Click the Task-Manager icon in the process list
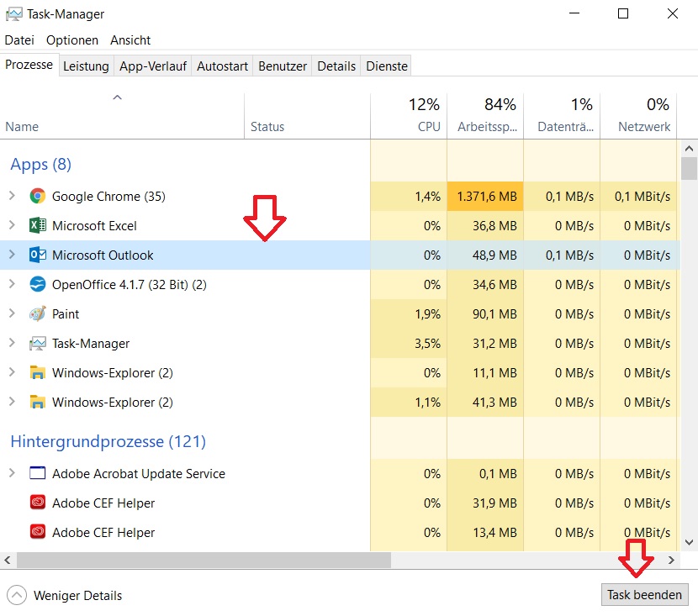 (38, 344)
